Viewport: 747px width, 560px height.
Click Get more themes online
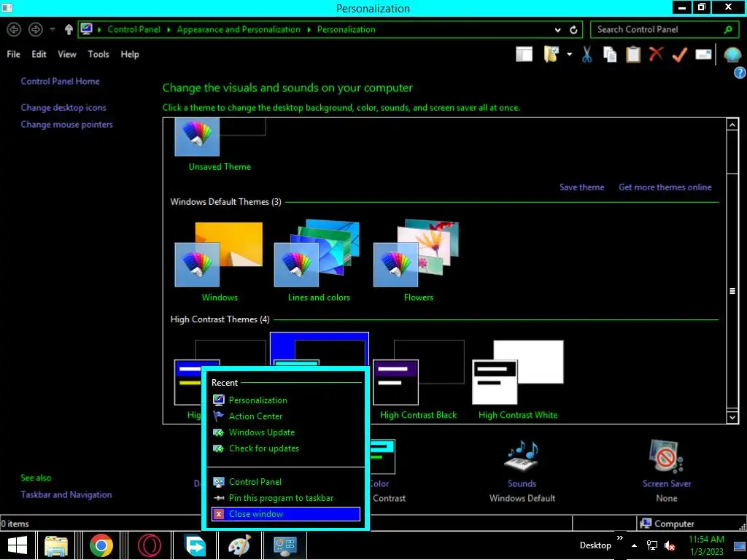665,187
